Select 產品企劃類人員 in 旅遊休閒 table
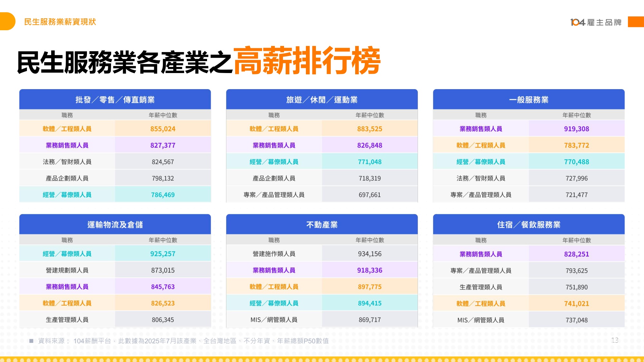644x362 pixels. pyautogui.click(x=274, y=178)
